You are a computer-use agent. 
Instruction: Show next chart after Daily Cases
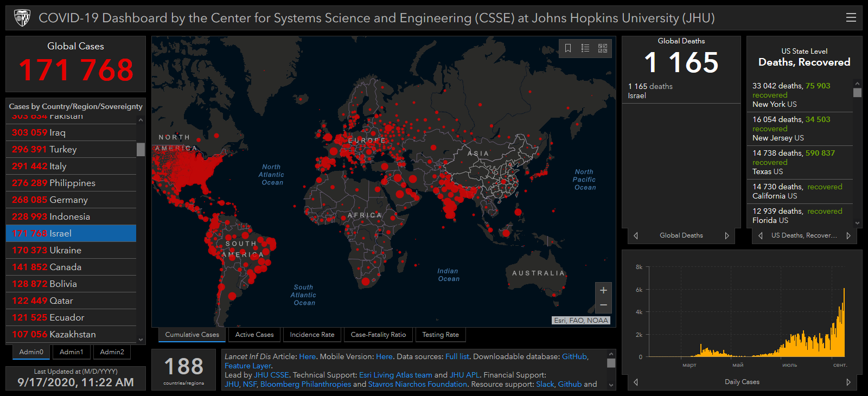click(x=848, y=382)
